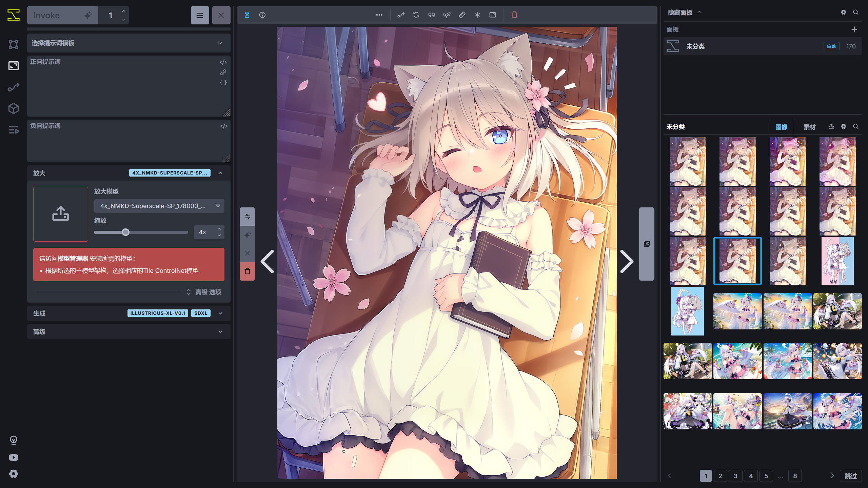The image size is (868, 488).
Task: Switch to the 素材 tab
Action: click(x=809, y=127)
